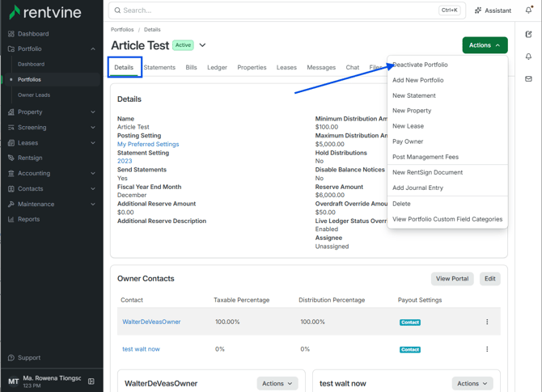542x392 pixels.
Task: Focus the Search input field
Action: click(287, 11)
